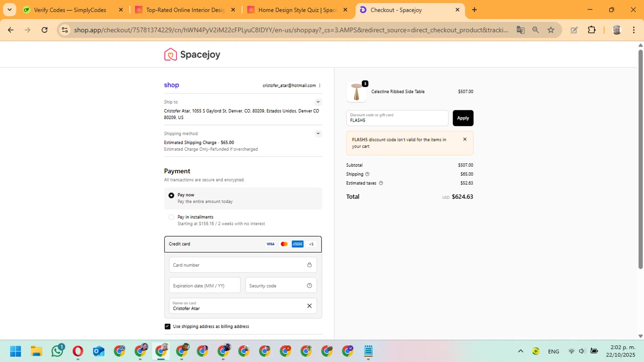Open the Chrome three-dot menu
This screenshot has width=644, height=362.
[634, 30]
